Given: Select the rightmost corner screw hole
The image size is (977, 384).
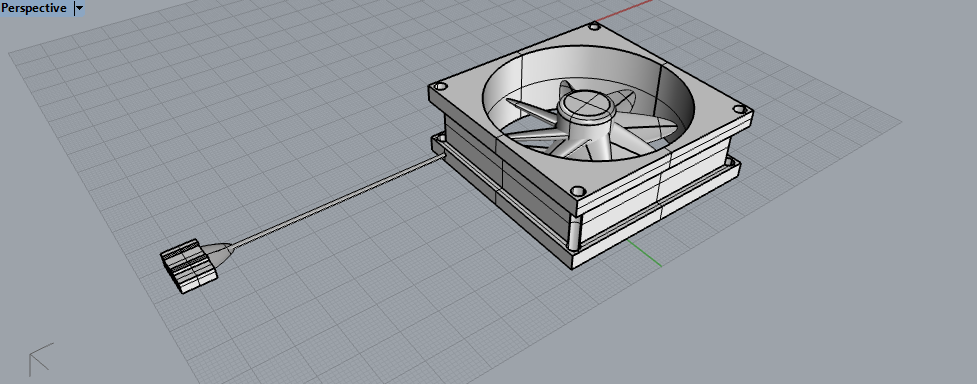Looking at the screenshot, I should coord(739,109).
